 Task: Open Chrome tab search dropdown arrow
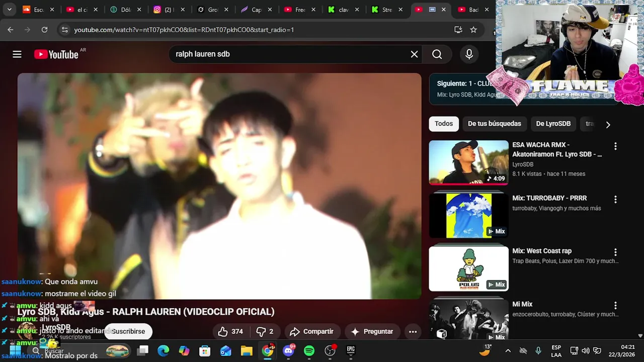click(x=9, y=10)
